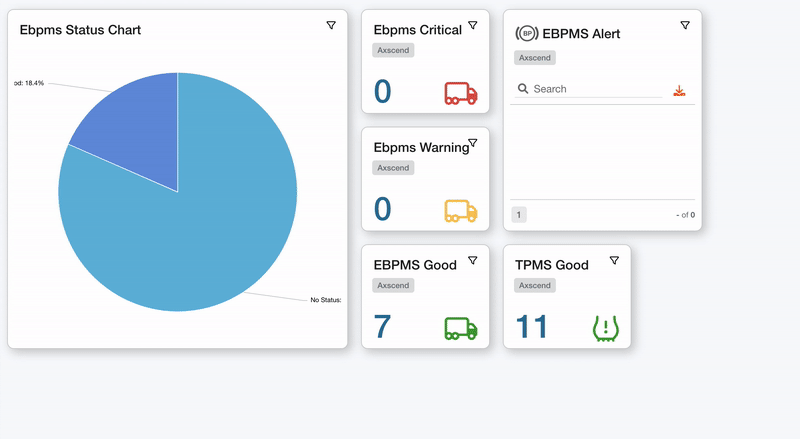Open filter on Ebpms Critical card

[x=473, y=26]
